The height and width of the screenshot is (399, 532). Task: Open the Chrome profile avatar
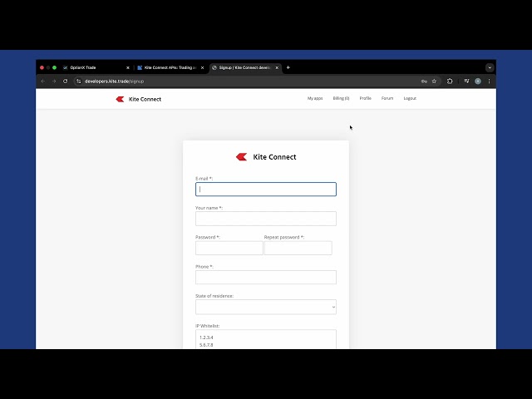(x=478, y=81)
